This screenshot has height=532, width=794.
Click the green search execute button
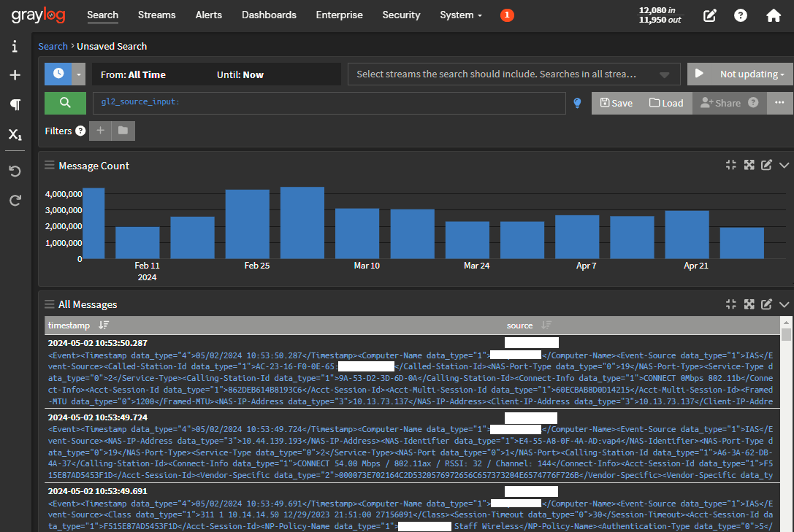(x=65, y=103)
